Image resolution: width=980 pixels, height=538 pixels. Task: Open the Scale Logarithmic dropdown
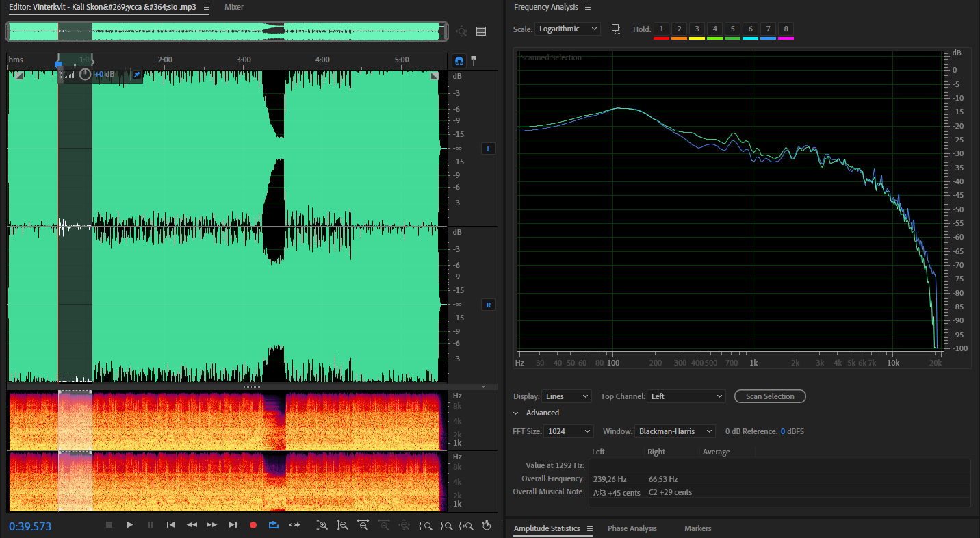[x=567, y=29]
